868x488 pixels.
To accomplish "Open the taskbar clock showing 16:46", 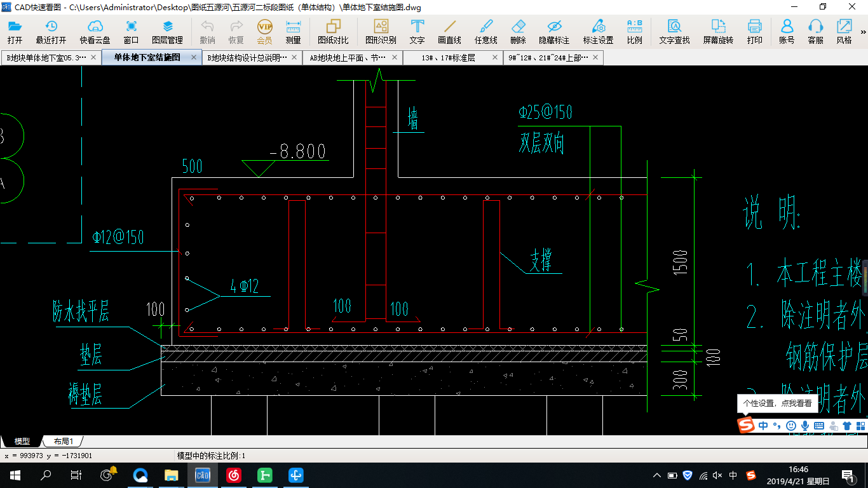I will pos(797,475).
